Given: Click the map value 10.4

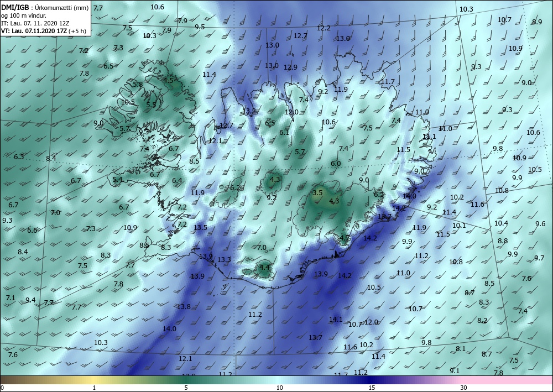Looking at the screenshot, I should point(501,223).
